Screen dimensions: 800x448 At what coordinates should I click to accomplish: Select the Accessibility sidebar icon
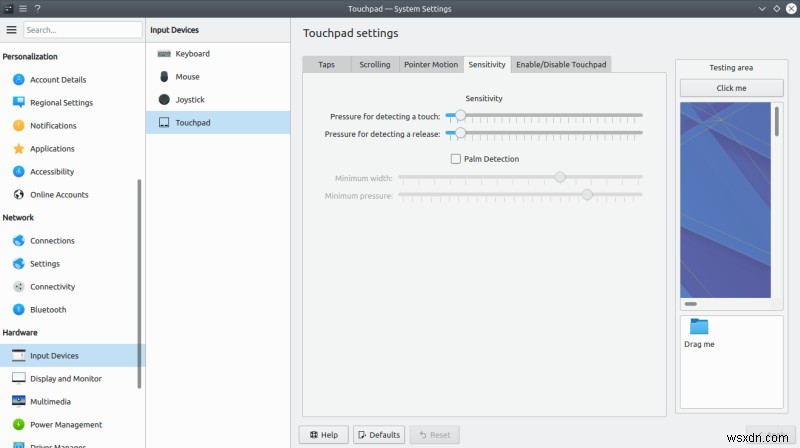tap(19, 172)
